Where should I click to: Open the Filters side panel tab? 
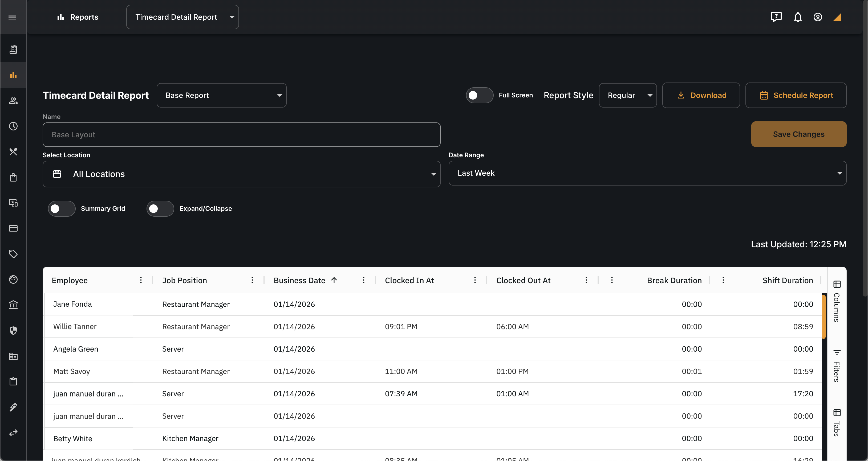836,365
